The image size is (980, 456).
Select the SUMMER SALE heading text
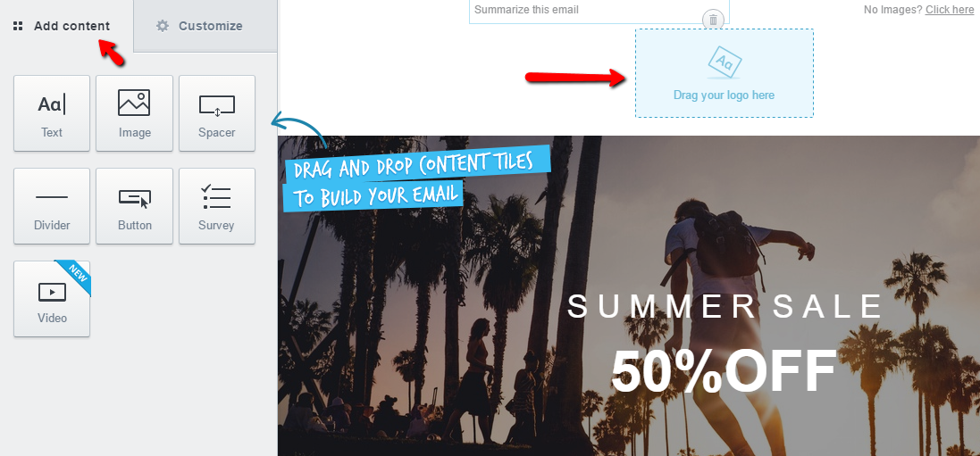tap(725, 307)
